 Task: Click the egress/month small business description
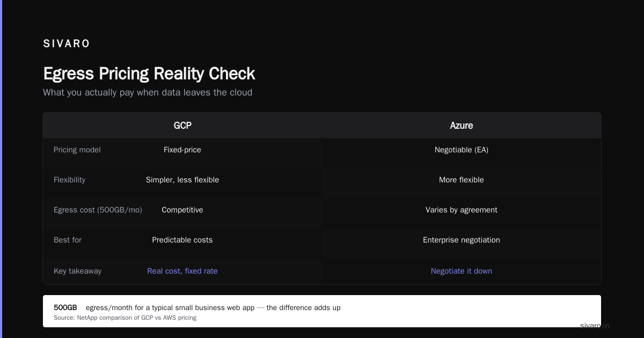(213, 307)
